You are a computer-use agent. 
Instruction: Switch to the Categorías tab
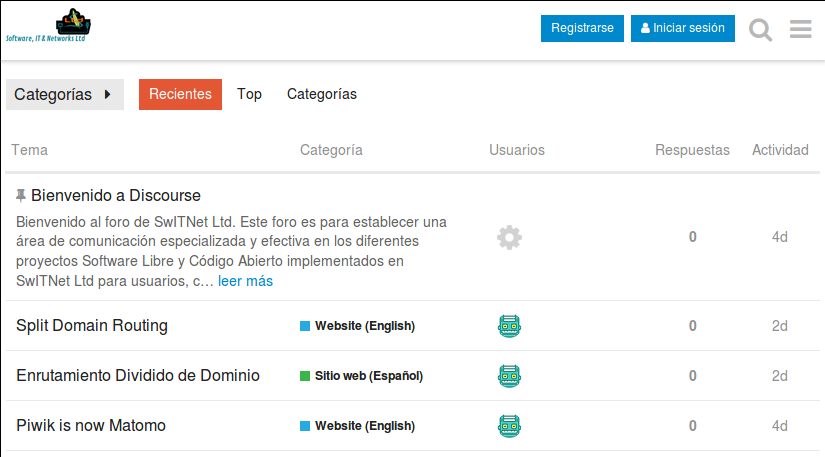321,94
